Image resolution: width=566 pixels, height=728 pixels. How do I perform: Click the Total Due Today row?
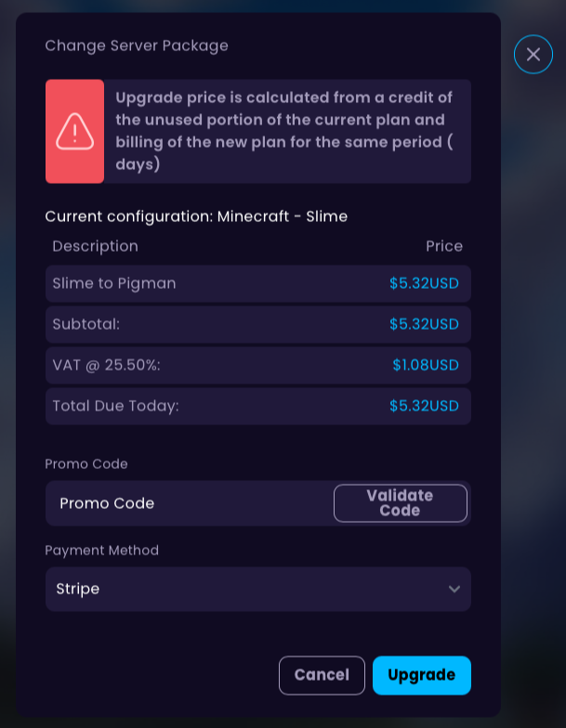[258, 406]
